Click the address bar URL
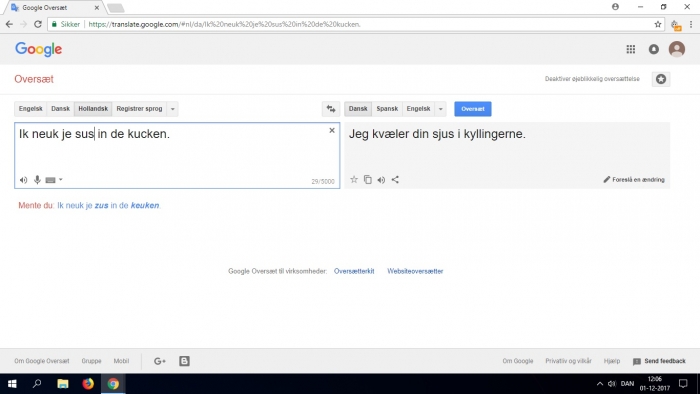 pyautogui.click(x=224, y=24)
